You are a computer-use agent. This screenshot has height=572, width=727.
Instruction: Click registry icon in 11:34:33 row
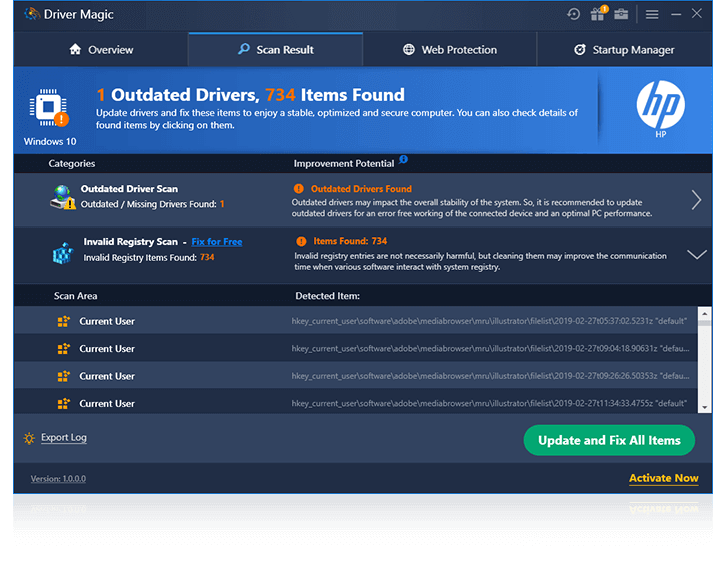64,403
